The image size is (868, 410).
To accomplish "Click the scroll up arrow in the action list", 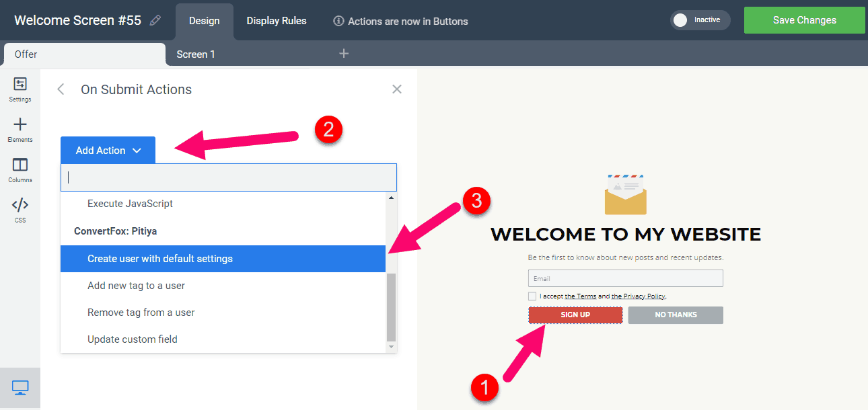I will point(392,198).
